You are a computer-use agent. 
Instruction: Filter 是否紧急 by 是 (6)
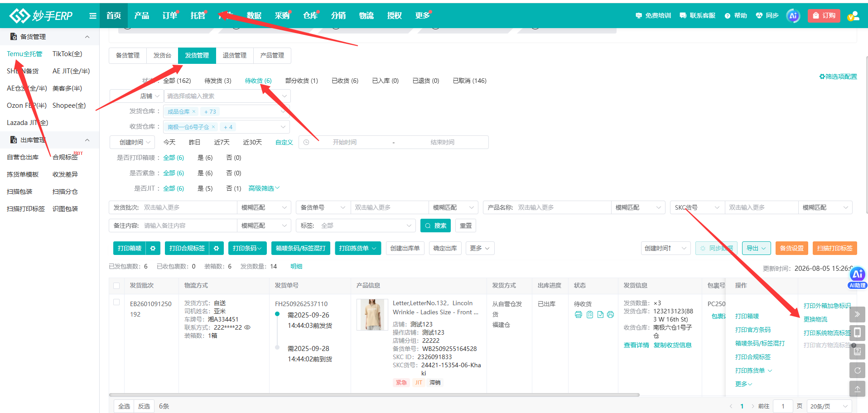tap(205, 173)
